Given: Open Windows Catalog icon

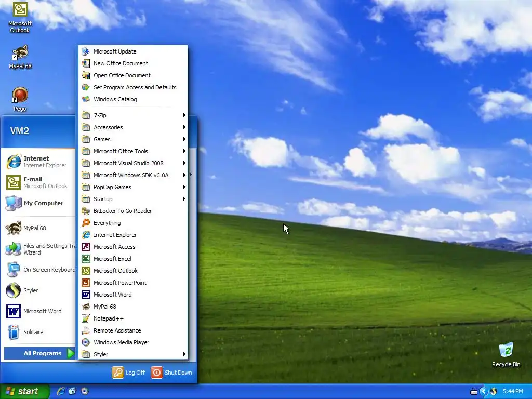Looking at the screenshot, I should 86,99.
